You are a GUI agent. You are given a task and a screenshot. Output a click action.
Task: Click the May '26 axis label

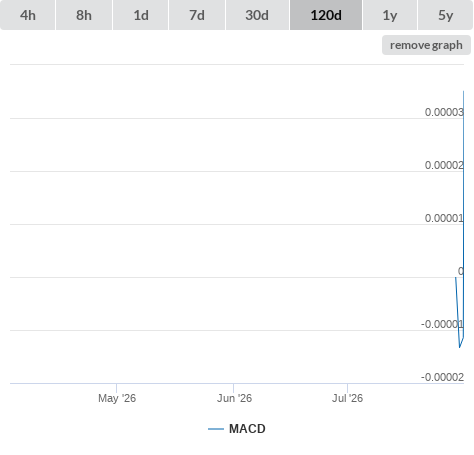[x=117, y=398]
